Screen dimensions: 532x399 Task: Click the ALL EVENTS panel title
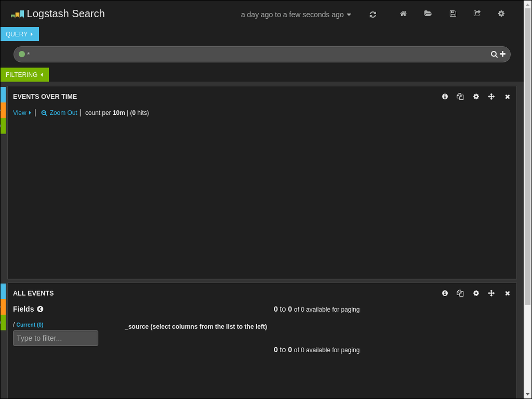(x=33, y=293)
